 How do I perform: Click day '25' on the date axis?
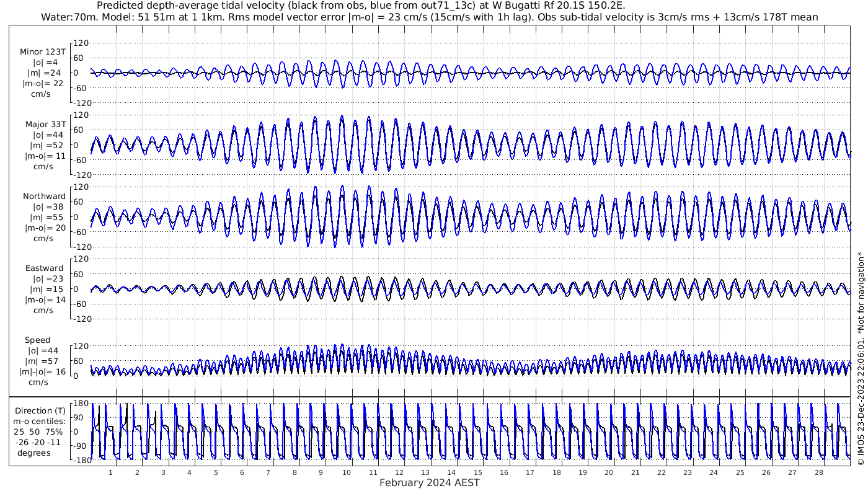[740, 472]
